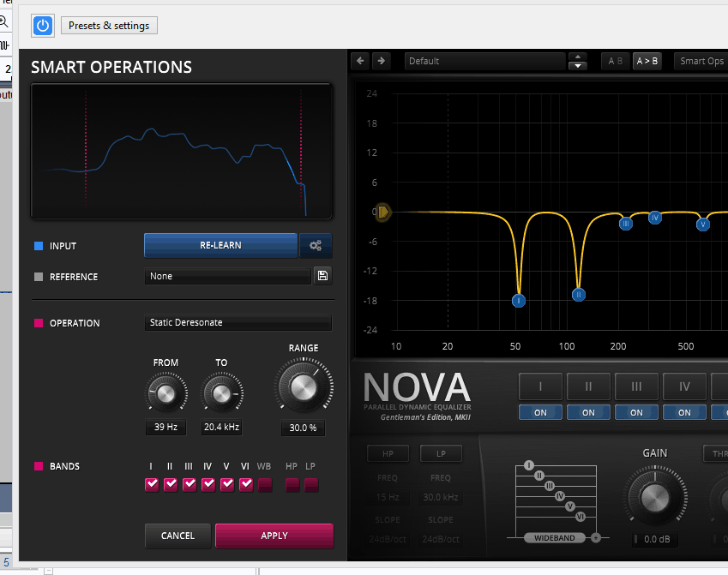Click the Range knob

(x=303, y=388)
